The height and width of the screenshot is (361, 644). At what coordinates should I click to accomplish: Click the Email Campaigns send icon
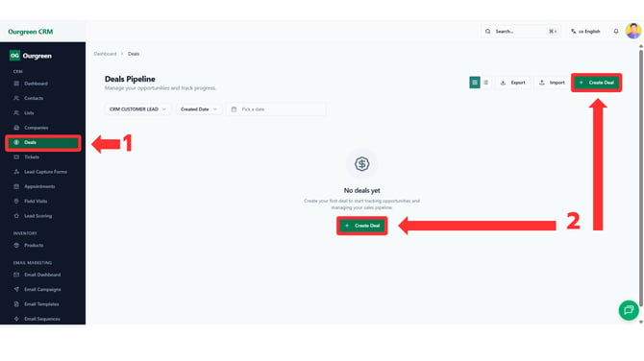coord(16,289)
